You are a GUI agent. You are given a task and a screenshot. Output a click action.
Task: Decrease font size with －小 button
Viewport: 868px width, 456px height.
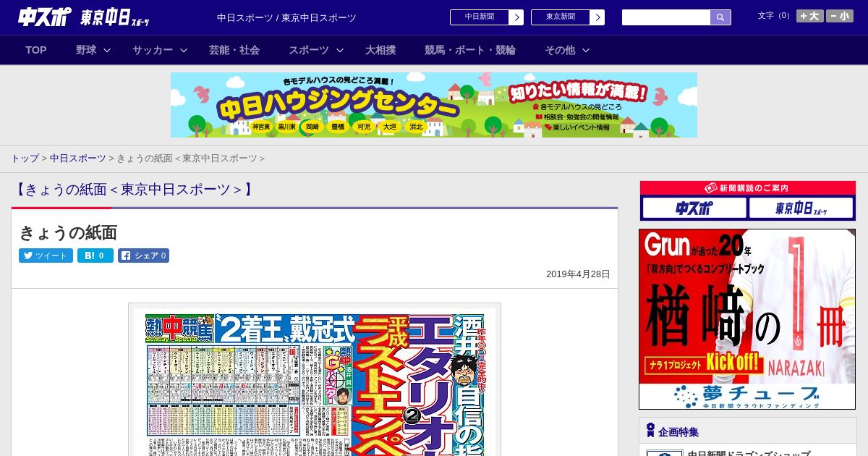pyautogui.click(x=840, y=16)
